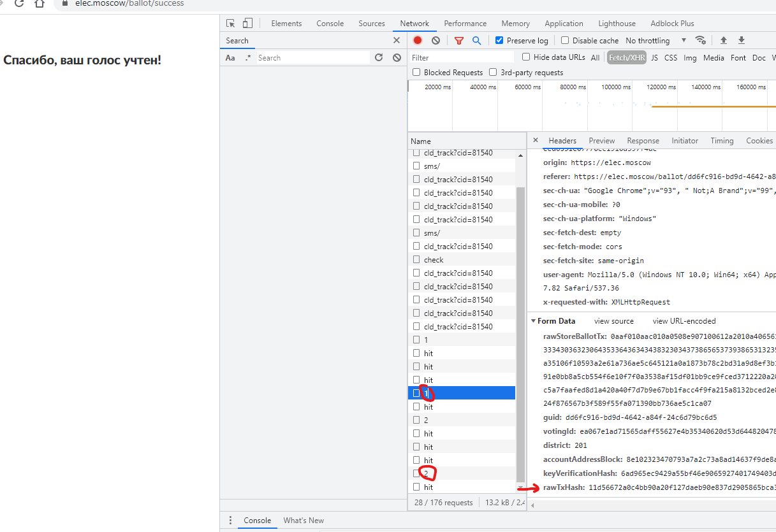Open network conditions wifi icon
The height and width of the screenshot is (532, 776).
point(700,40)
